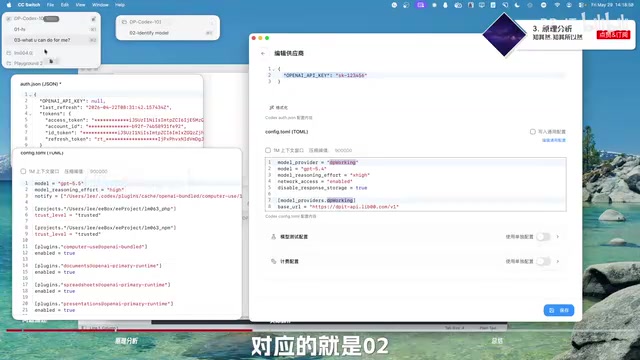Click the tag icon for 计费配置
The height and width of the screenshot is (360, 640).
[x=273, y=261]
